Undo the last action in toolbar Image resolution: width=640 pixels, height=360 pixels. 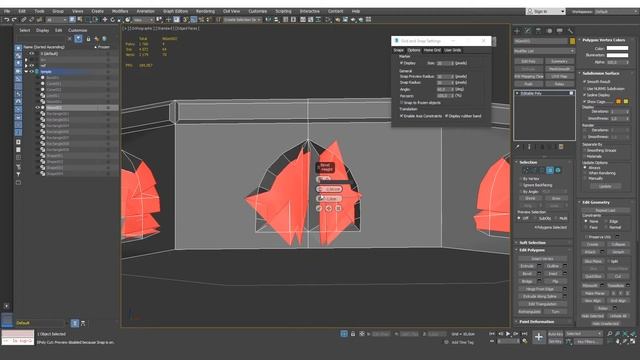(7, 20)
